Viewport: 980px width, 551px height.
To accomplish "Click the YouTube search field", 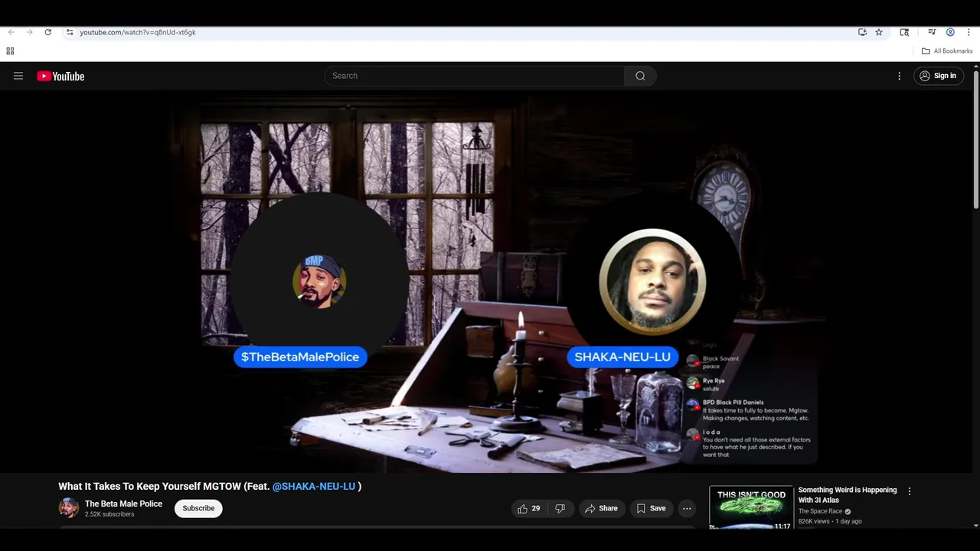I will 474,76.
